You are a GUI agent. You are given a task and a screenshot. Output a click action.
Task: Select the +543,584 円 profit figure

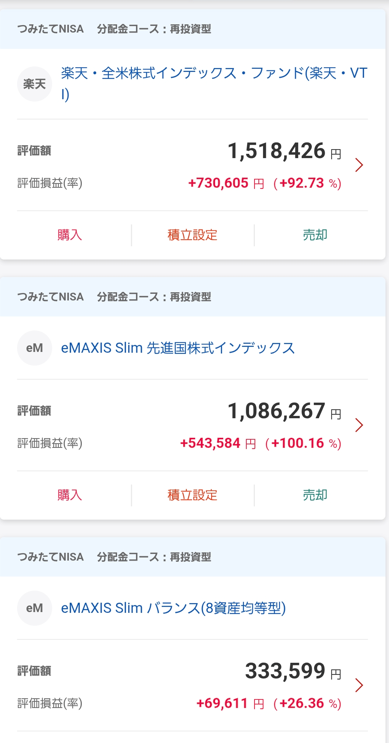point(218,444)
